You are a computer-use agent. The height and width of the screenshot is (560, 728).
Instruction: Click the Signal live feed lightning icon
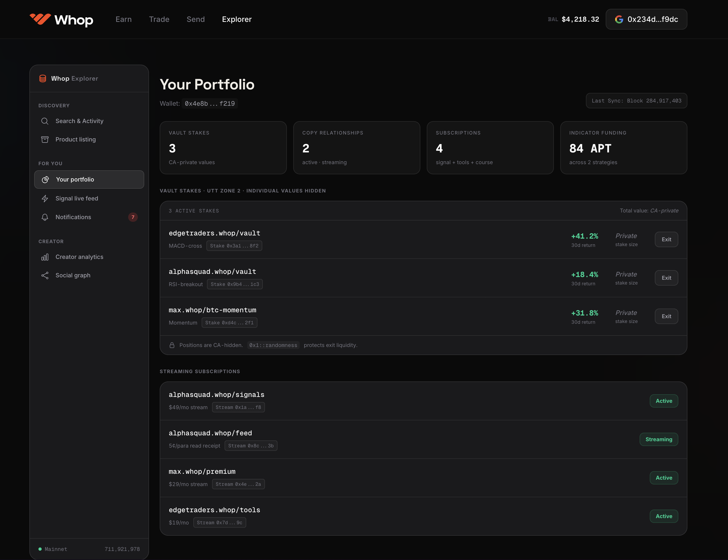click(45, 199)
